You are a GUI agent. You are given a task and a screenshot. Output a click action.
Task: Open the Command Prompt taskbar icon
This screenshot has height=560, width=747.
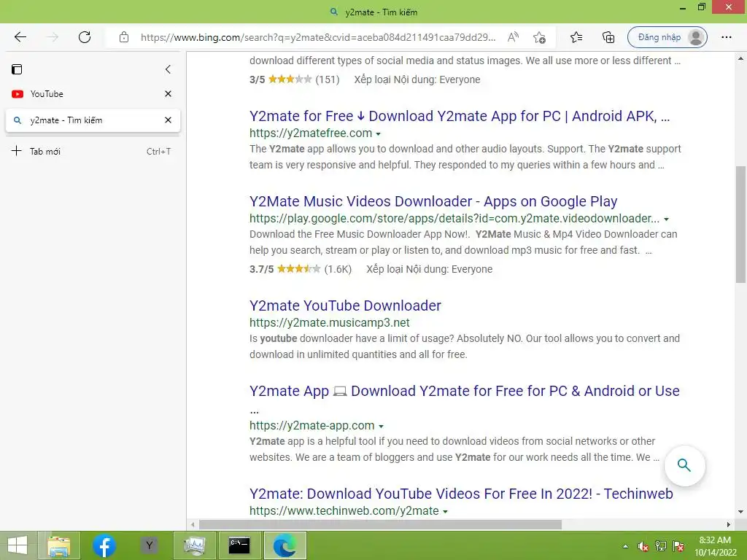[x=239, y=545]
